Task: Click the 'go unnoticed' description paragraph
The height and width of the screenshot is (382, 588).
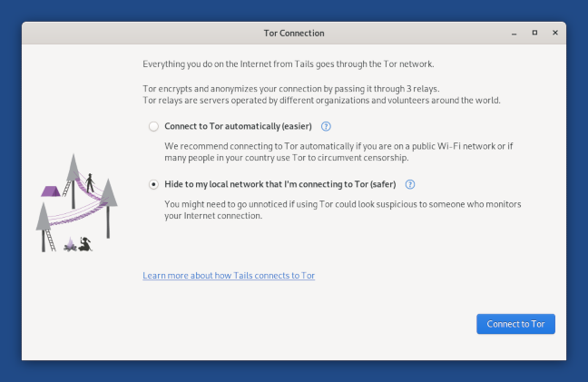Action: [343, 210]
